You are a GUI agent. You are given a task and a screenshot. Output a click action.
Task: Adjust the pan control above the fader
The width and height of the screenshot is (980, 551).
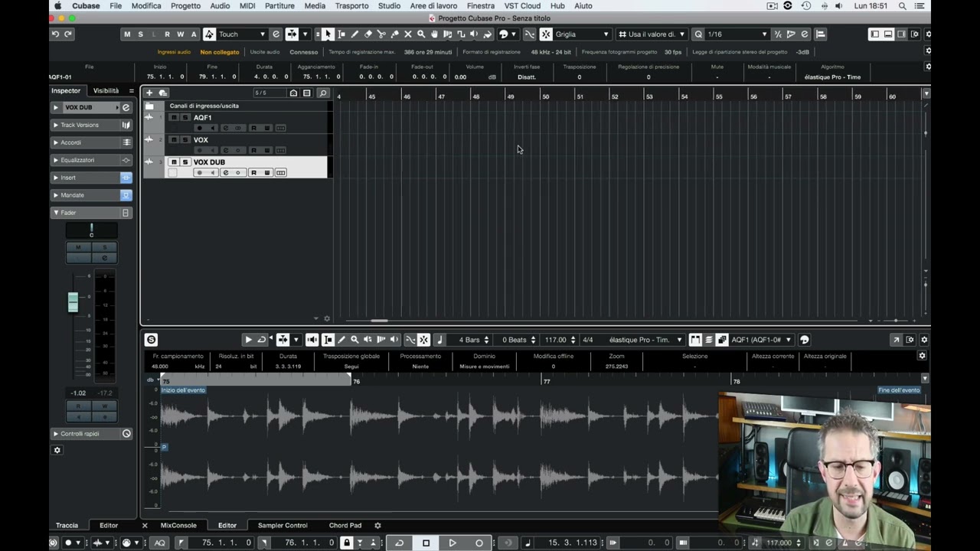(x=91, y=230)
